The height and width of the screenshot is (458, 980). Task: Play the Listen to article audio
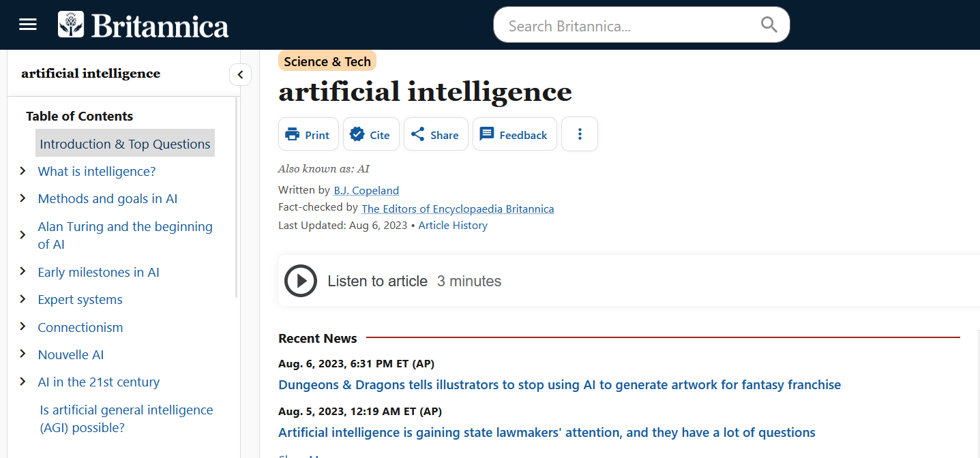[301, 281]
